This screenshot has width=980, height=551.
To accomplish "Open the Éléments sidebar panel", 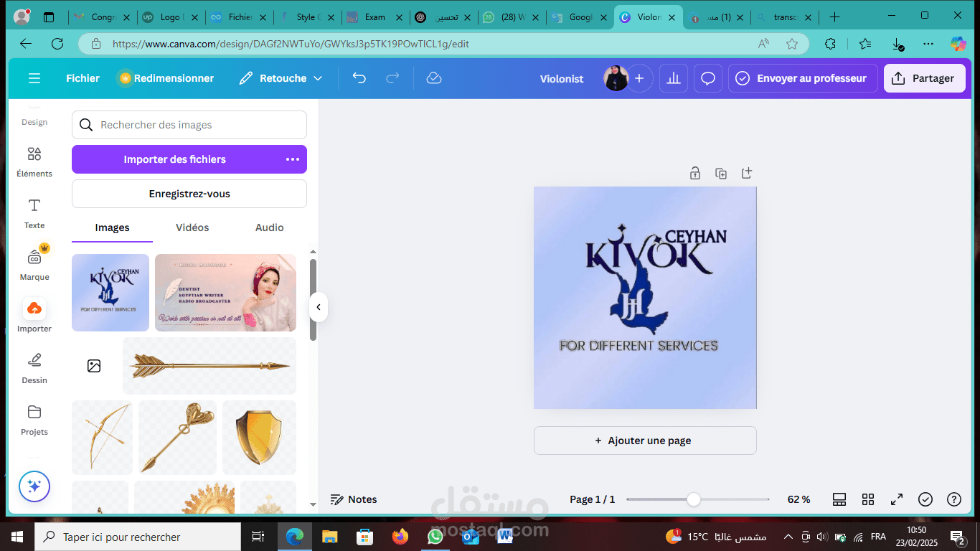I will [x=34, y=162].
